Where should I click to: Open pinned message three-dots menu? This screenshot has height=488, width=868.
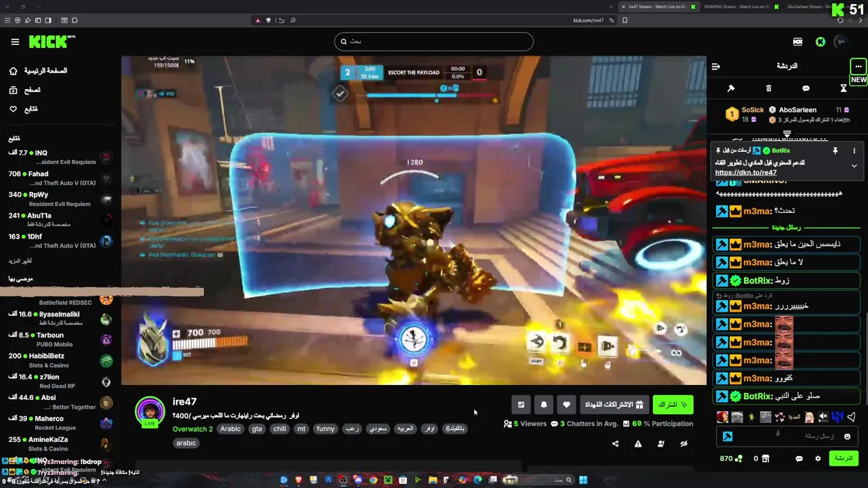(x=854, y=150)
